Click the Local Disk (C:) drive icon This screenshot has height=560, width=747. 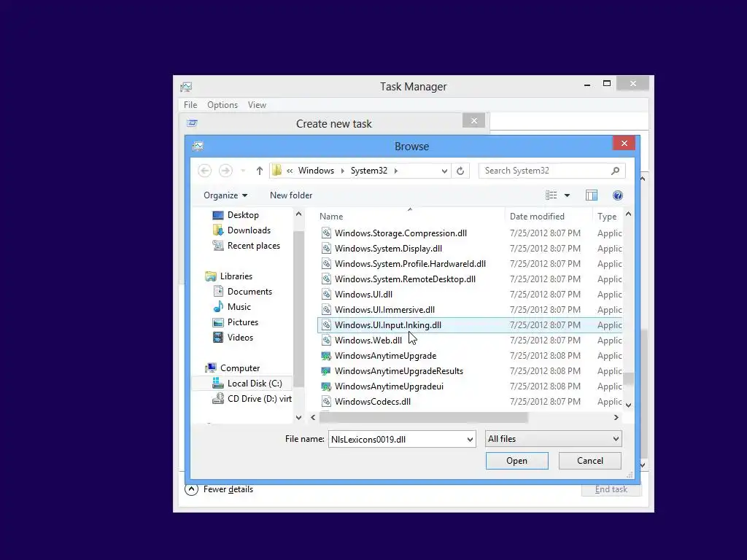click(217, 383)
